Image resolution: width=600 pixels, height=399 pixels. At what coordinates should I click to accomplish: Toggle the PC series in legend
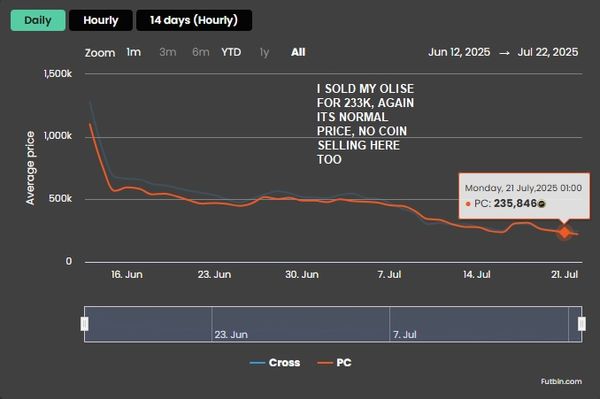click(x=334, y=363)
